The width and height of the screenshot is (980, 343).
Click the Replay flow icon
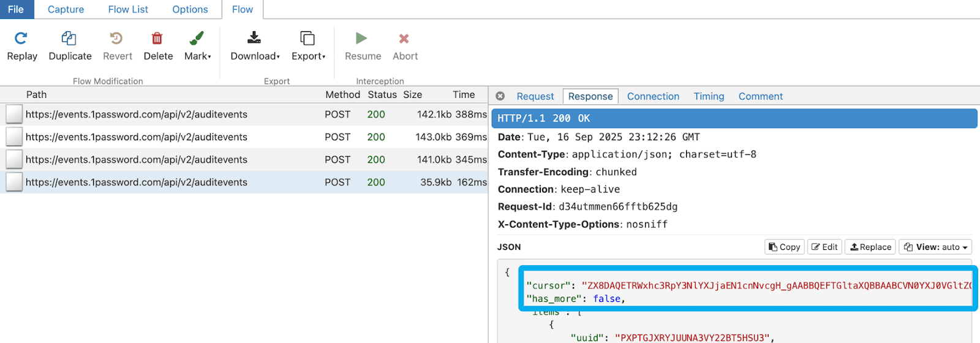[x=21, y=39]
